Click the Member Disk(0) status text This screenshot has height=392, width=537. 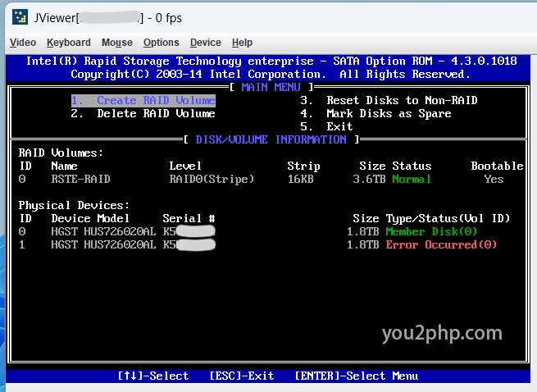[431, 231]
